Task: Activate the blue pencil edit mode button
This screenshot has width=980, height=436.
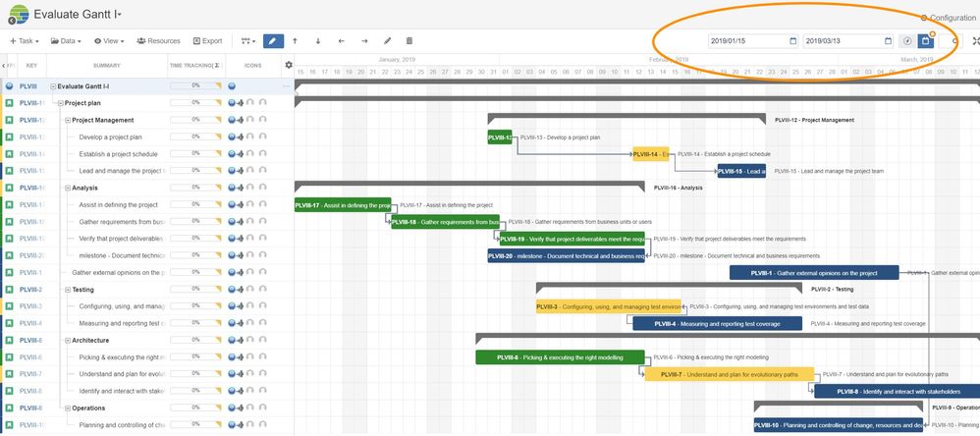Action: (x=273, y=40)
